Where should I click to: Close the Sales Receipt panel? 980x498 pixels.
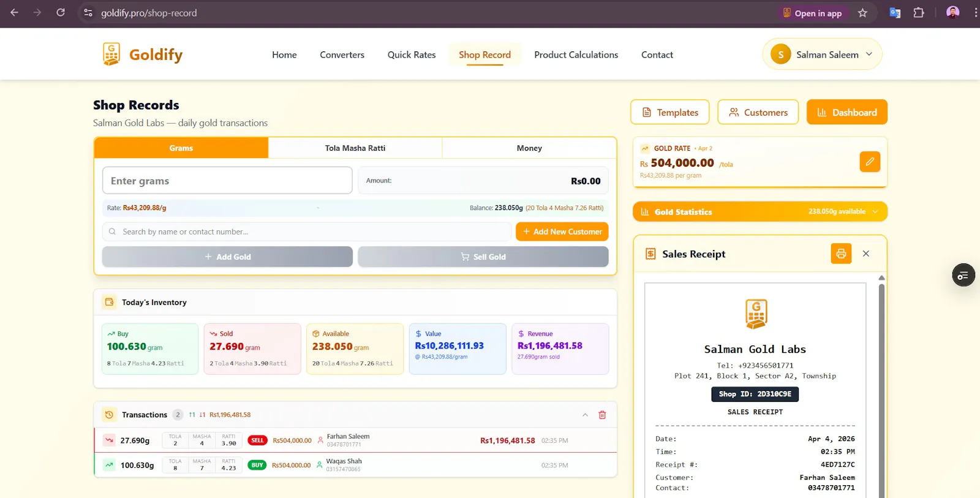coord(866,254)
